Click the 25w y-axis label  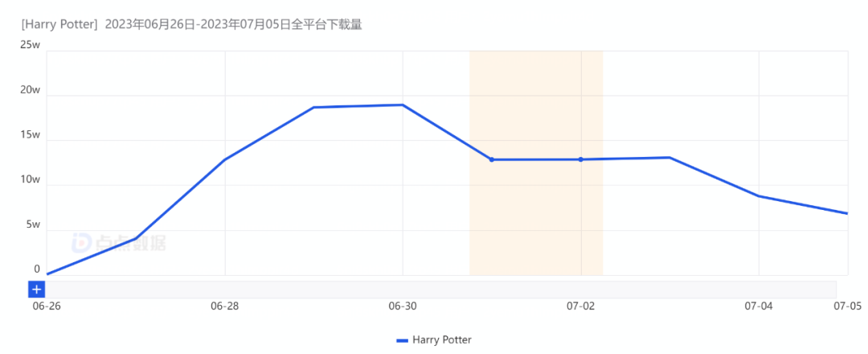point(31,45)
